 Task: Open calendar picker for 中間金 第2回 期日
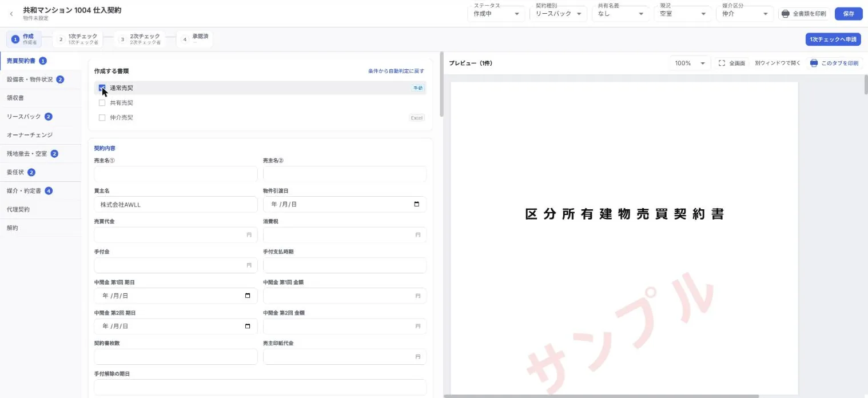248,326
